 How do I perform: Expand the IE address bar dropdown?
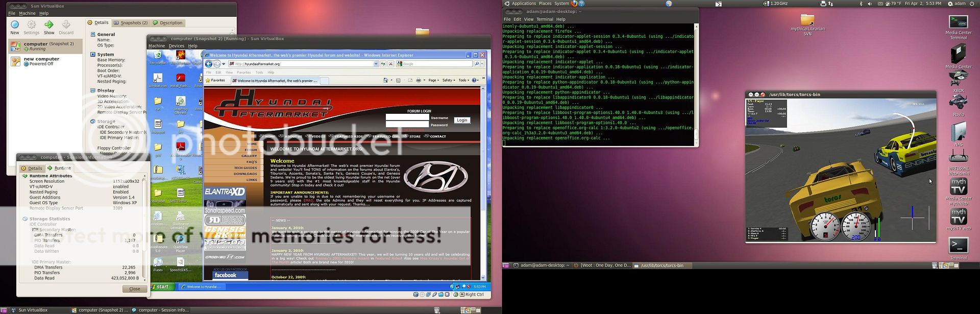(376, 64)
